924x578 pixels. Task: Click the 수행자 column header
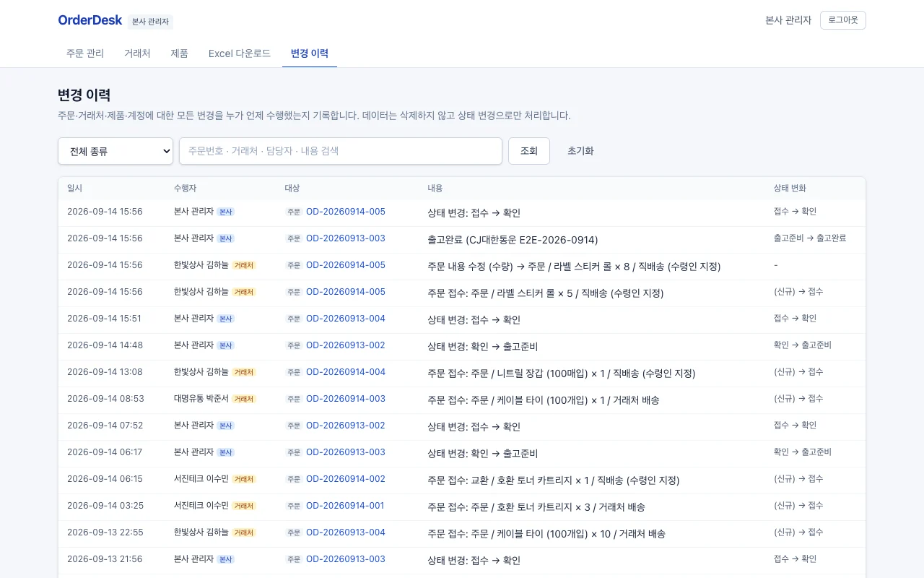coord(186,188)
